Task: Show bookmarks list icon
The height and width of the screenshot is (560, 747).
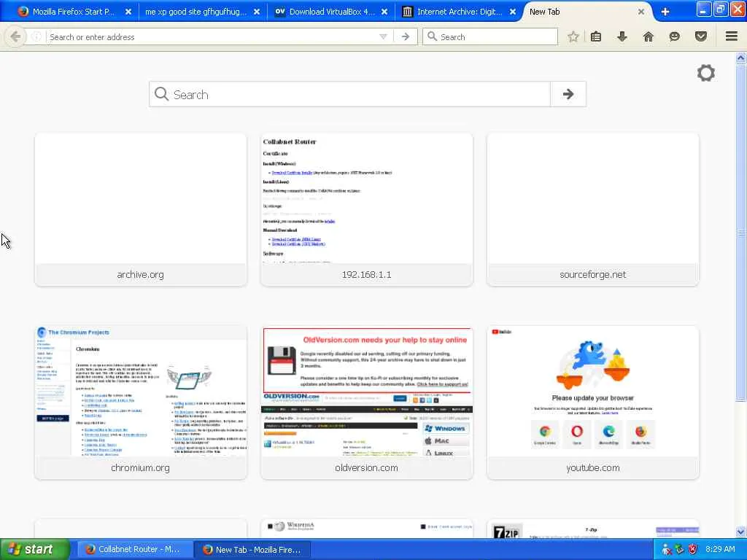Action: 595,36
